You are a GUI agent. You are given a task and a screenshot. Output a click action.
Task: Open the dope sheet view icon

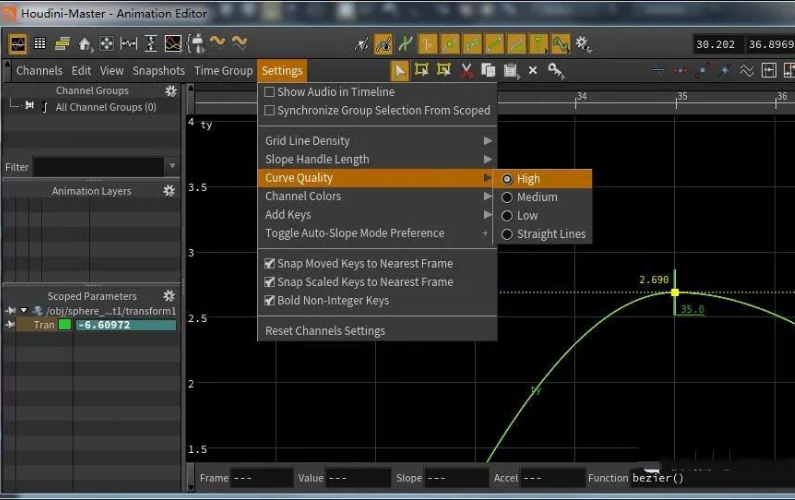tap(62, 44)
